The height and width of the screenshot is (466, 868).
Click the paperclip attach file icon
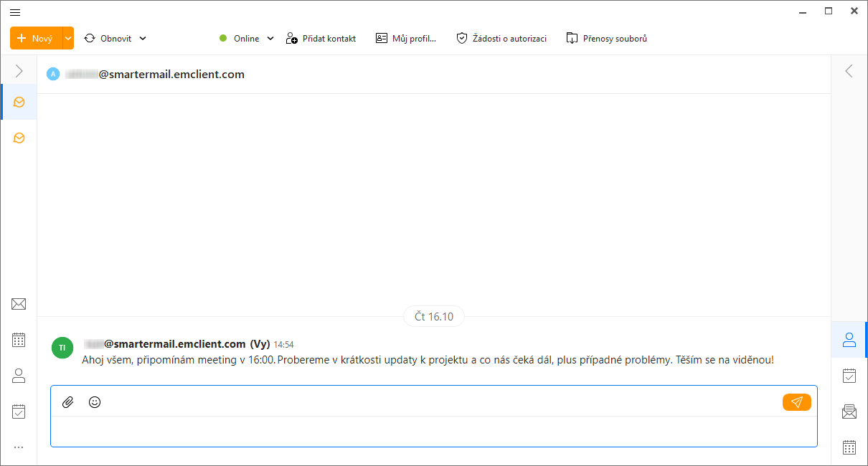coord(68,402)
